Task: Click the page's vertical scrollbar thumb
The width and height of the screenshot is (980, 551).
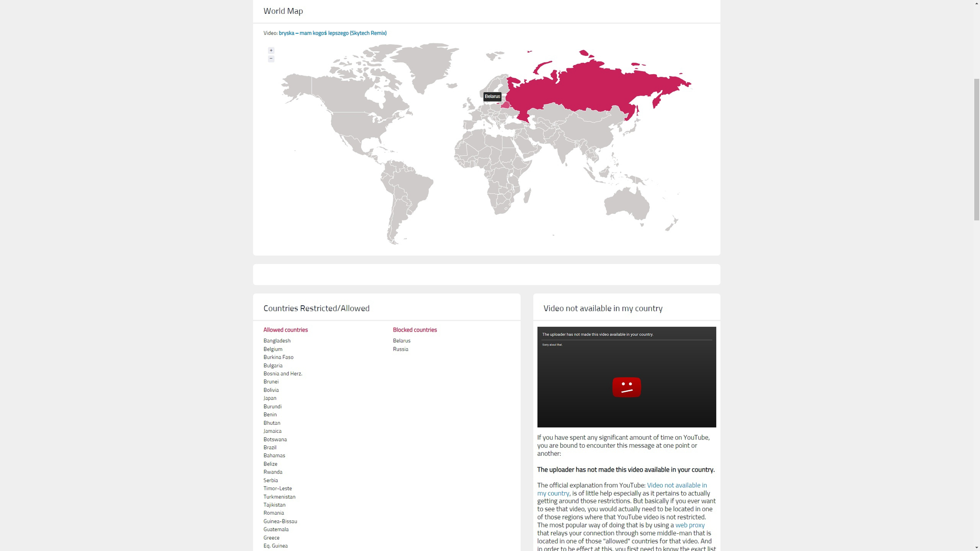Action: pyautogui.click(x=977, y=148)
